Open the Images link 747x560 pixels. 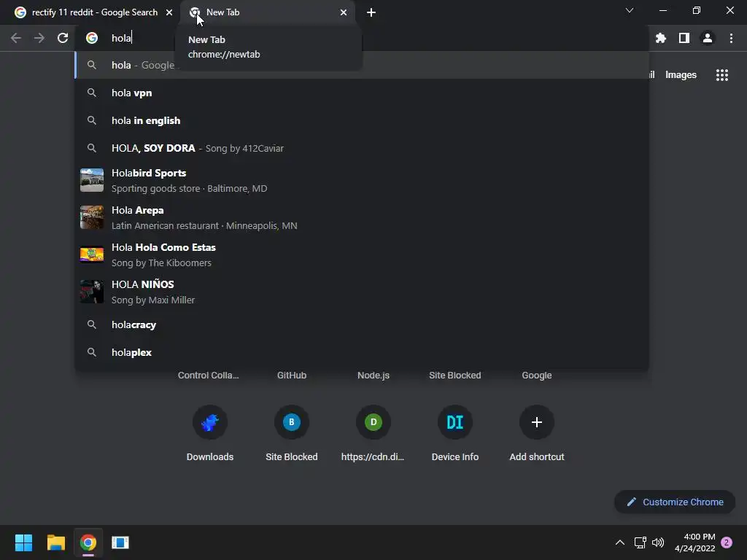[x=681, y=75]
